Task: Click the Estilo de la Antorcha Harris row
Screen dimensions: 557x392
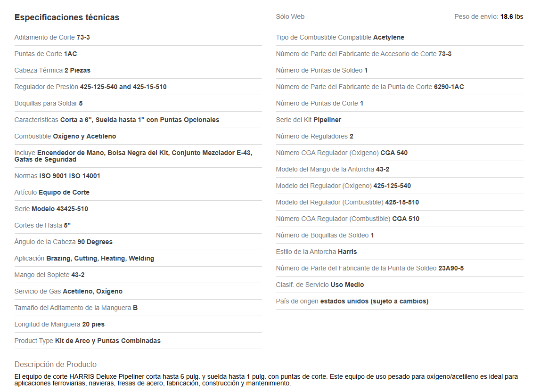Action: (x=316, y=252)
